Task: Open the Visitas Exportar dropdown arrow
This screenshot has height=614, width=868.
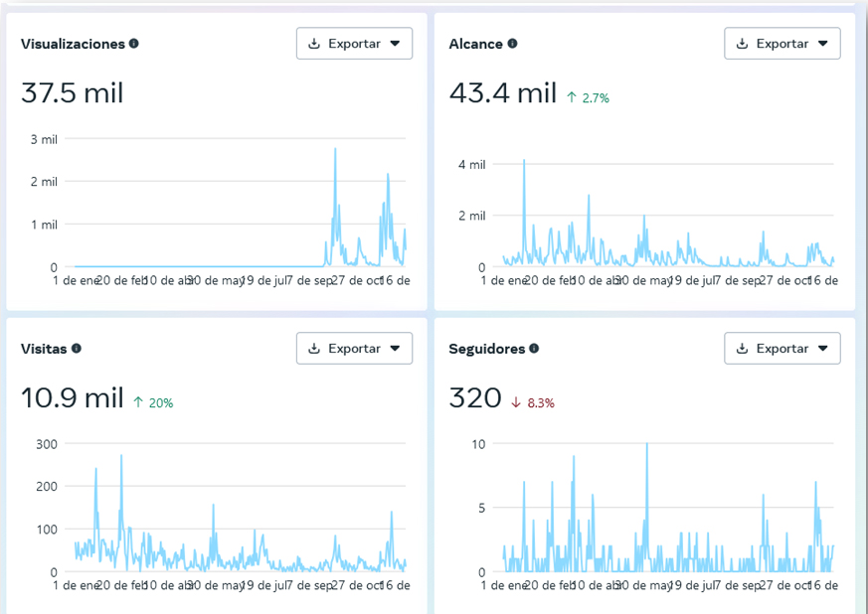Action: tap(395, 348)
